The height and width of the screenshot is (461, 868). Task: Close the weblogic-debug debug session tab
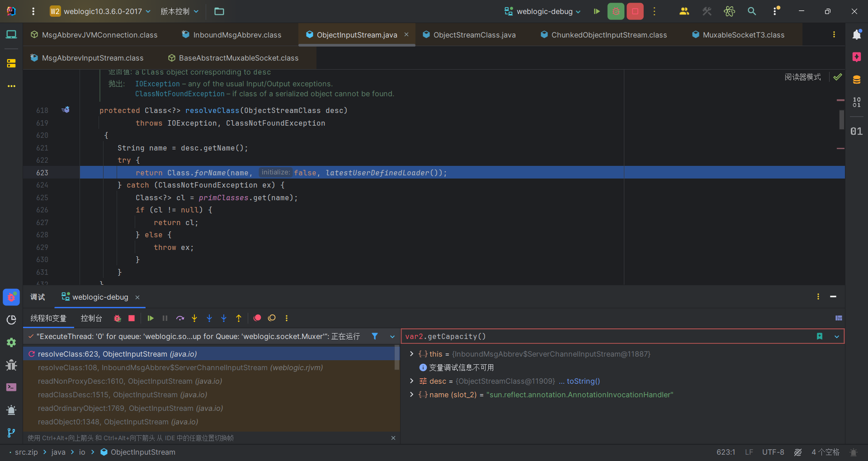(x=137, y=297)
